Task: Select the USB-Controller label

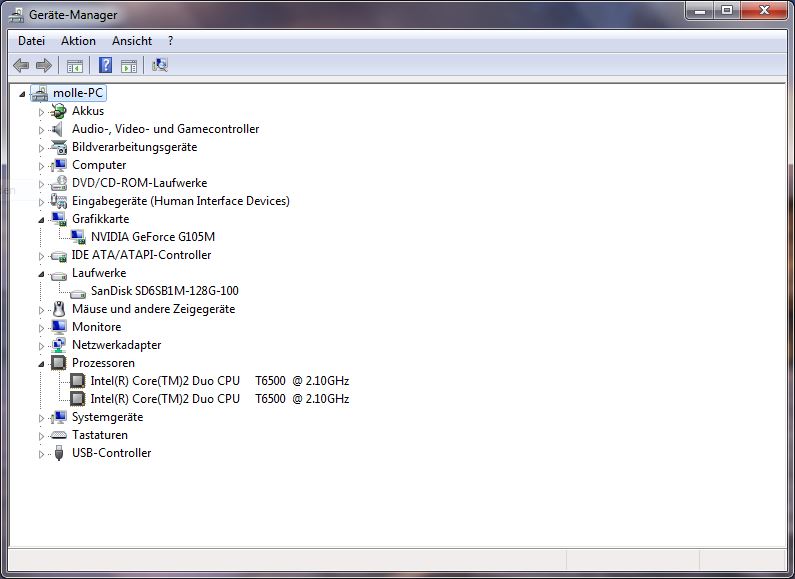Action: (111, 453)
